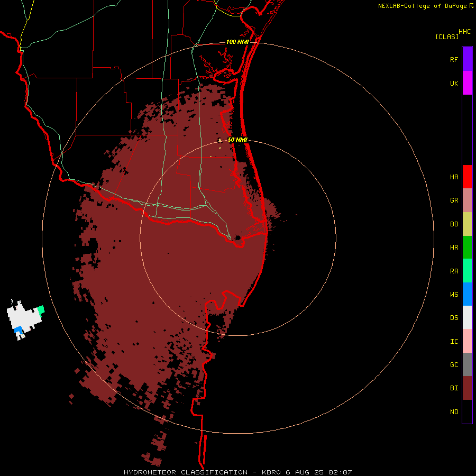Click the RA light green legend swatch
This screenshot has height=476, width=476.
[467, 271]
